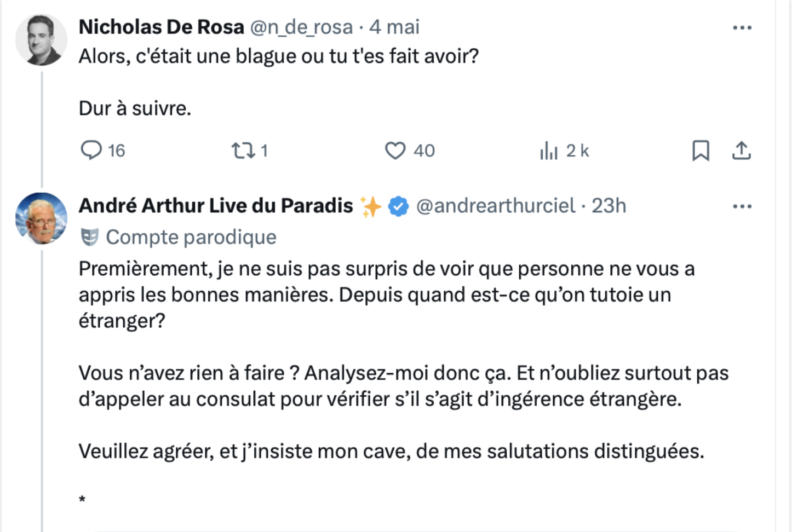Open the @andrearthurciel handle link
The height and width of the screenshot is (532, 792).
coord(496,206)
